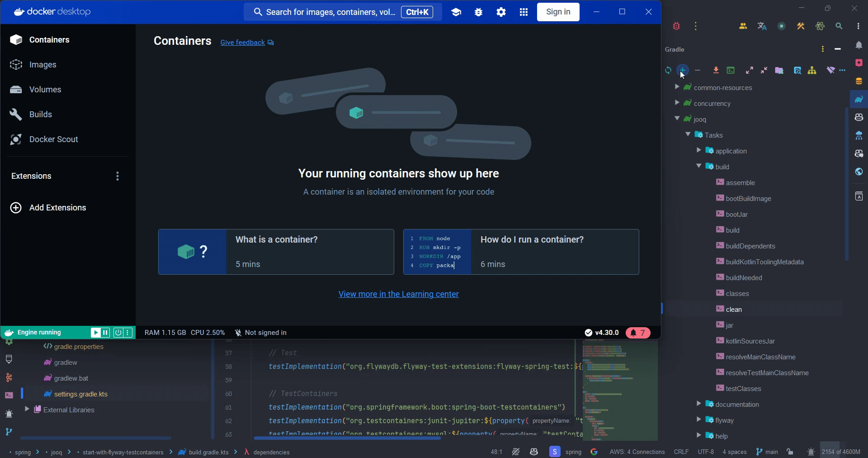Click the Gradle tree Collapse All icon

(x=764, y=70)
